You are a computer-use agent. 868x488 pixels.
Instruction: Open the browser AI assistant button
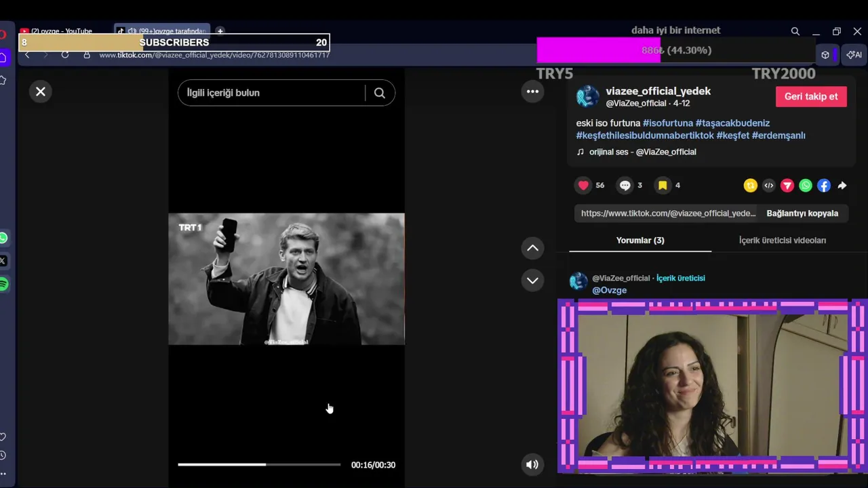click(854, 55)
